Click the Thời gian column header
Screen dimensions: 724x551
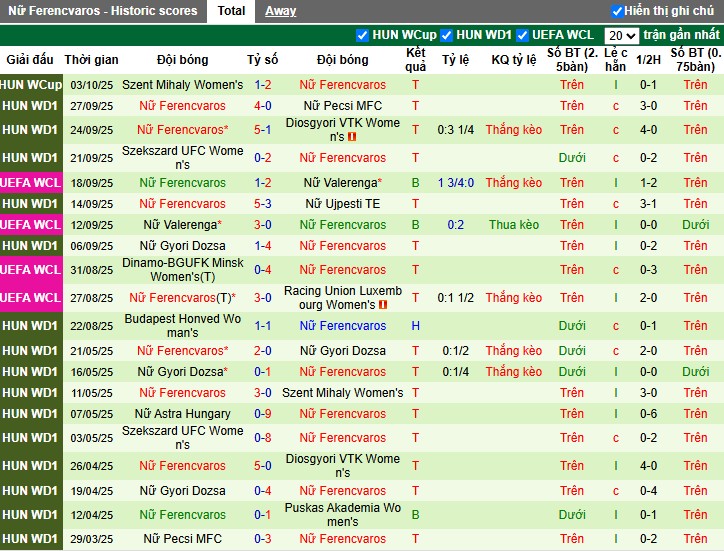click(x=91, y=60)
